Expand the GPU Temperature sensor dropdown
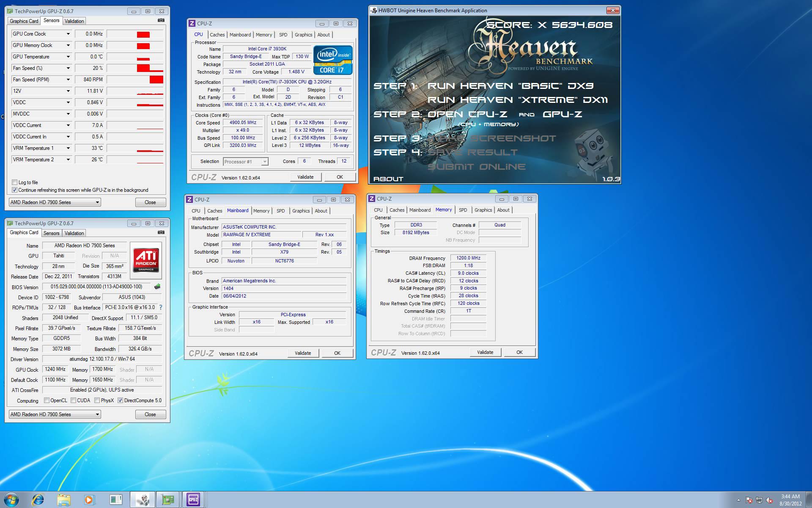Image resolution: width=812 pixels, height=508 pixels. click(68, 57)
